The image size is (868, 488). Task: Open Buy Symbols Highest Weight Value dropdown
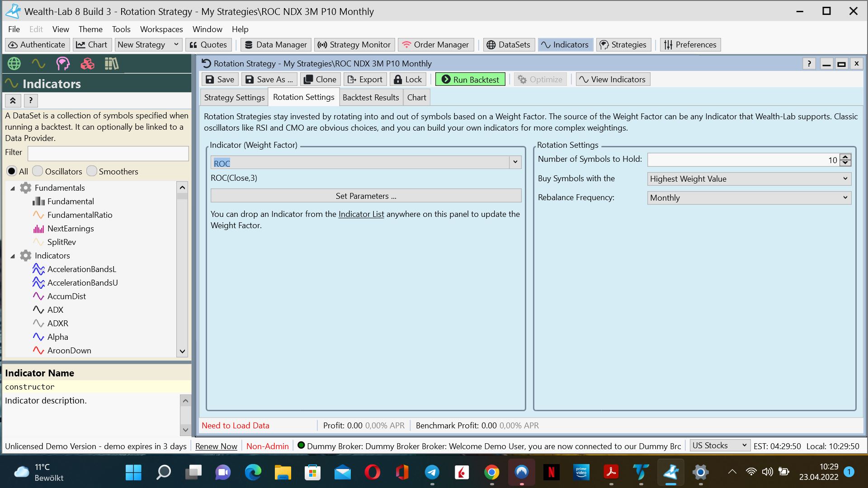point(749,179)
